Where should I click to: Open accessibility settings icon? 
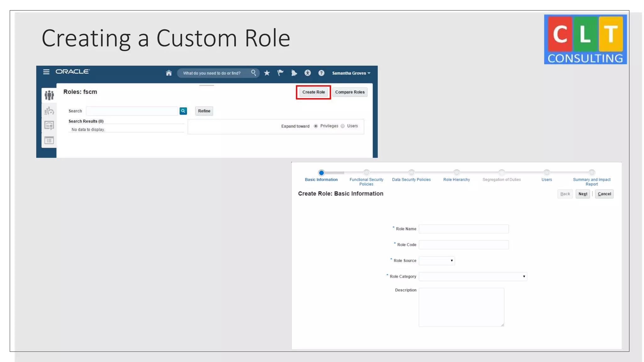tap(308, 73)
